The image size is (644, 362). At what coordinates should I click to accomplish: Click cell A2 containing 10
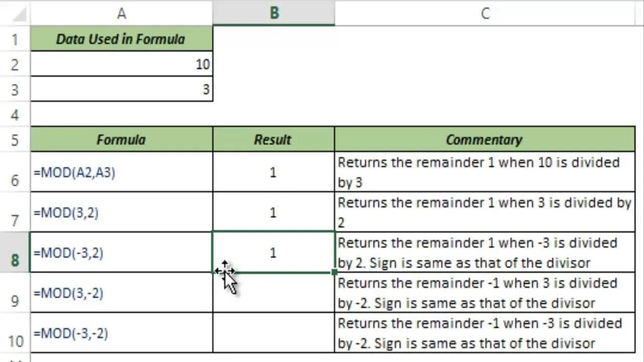(x=121, y=64)
